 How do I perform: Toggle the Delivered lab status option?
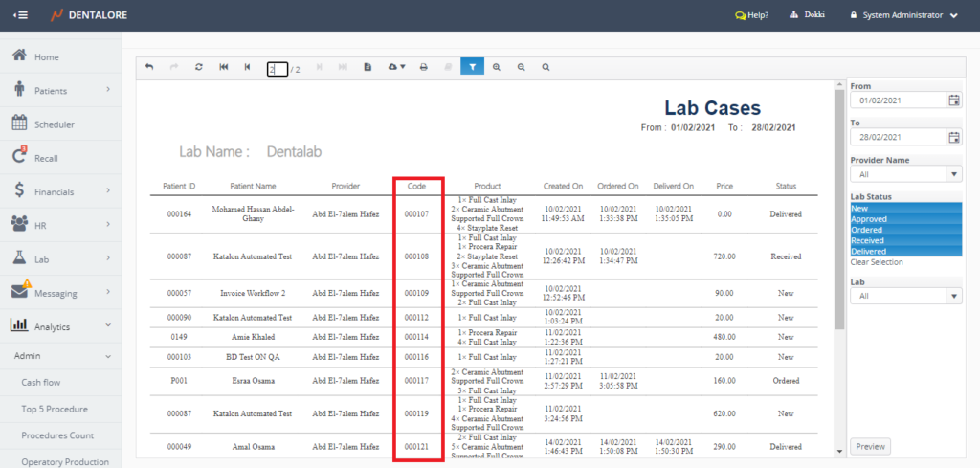point(904,252)
